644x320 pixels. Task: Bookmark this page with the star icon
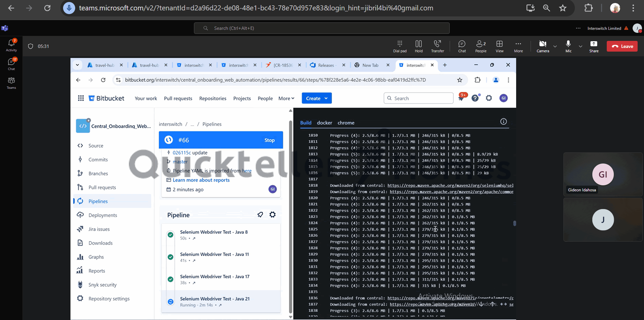[x=563, y=8]
